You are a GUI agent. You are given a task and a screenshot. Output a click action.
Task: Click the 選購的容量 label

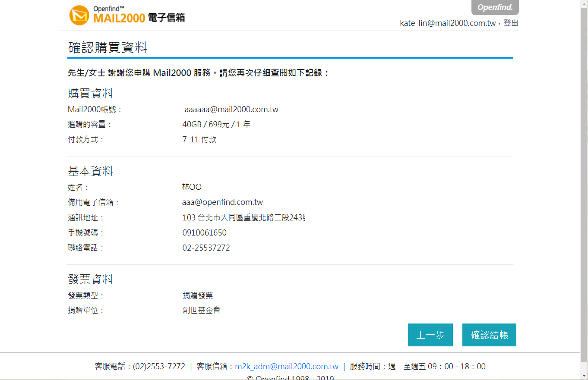pyautogui.click(x=90, y=125)
